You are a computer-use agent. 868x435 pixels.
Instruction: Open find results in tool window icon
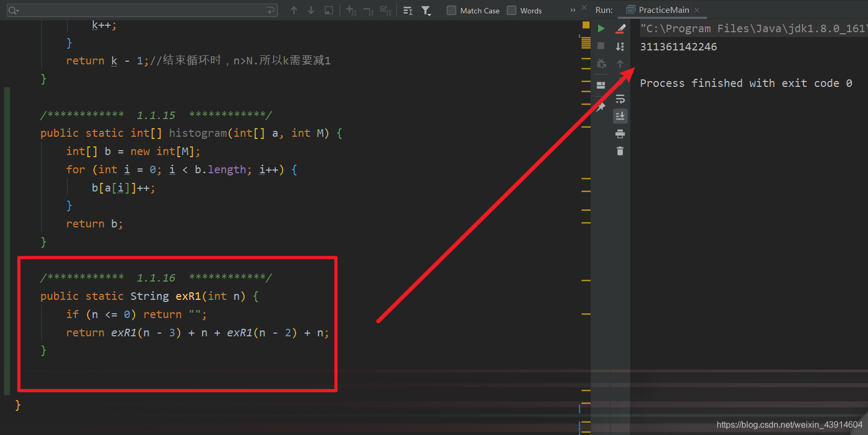click(x=408, y=10)
